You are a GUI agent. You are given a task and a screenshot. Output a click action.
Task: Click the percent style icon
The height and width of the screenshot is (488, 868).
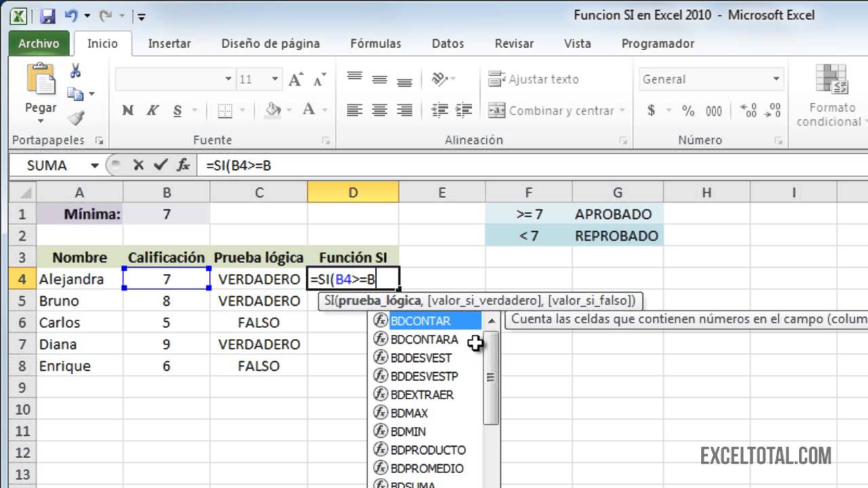(688, 110)
